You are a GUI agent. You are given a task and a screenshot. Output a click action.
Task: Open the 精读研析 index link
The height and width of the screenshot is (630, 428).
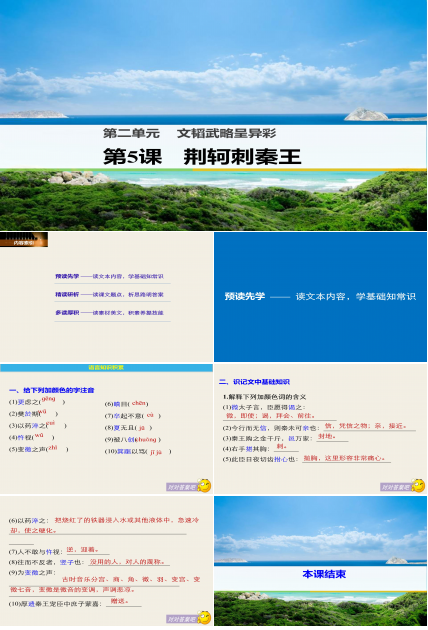pyautogui.click(x=67, y=295)
